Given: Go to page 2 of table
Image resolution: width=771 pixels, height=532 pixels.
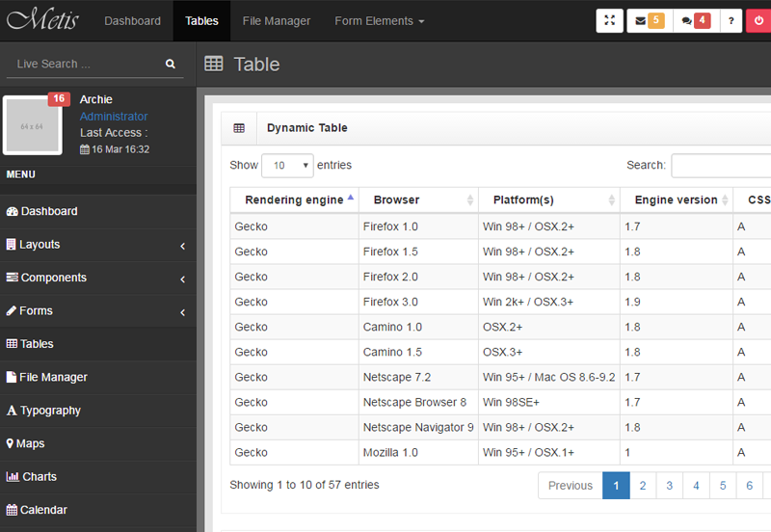Looking at the screenshot, I should [x=643, y=486].
